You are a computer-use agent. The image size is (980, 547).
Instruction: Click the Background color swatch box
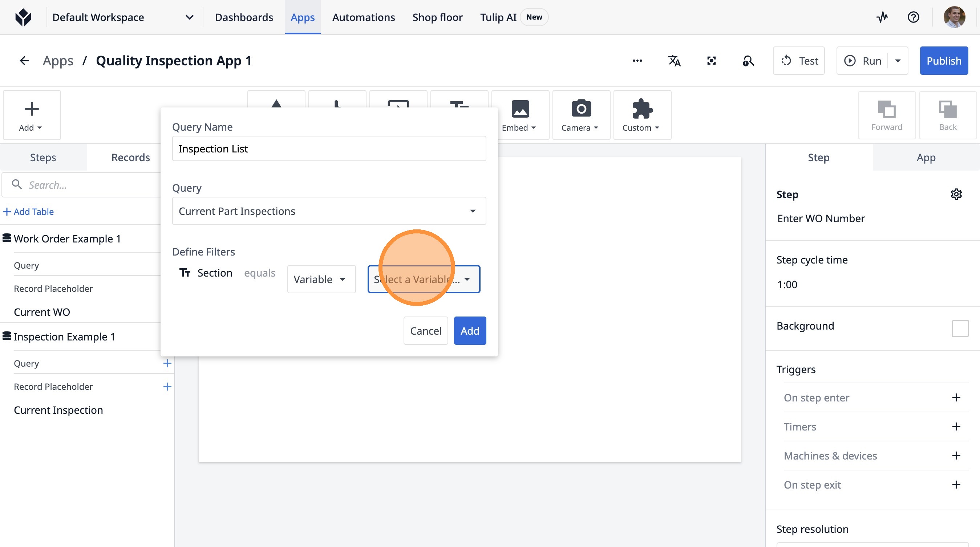(x=959, y=328)
